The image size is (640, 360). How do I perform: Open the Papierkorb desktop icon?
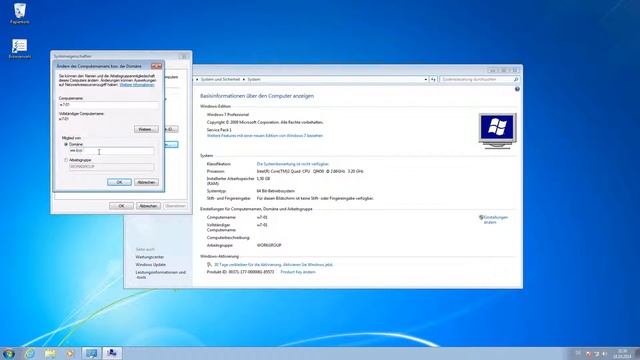tap(20, 13)
